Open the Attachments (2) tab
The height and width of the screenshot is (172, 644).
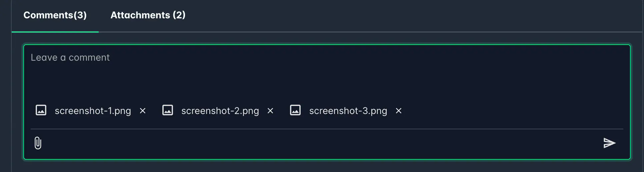148,15
